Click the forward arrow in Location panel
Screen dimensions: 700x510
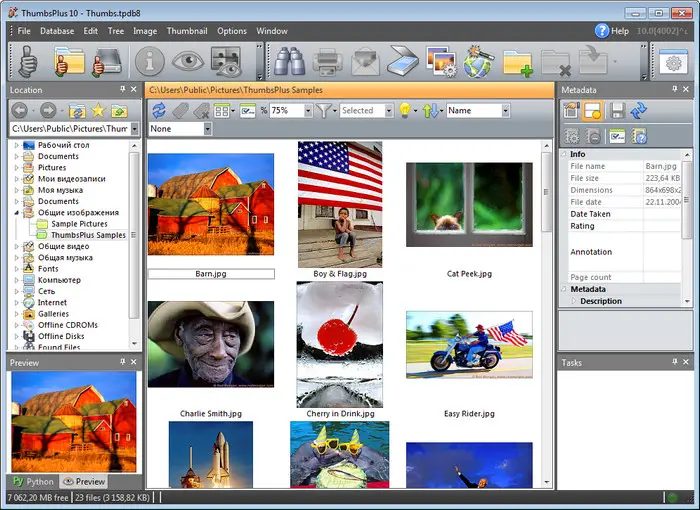(x=48, y=110)
